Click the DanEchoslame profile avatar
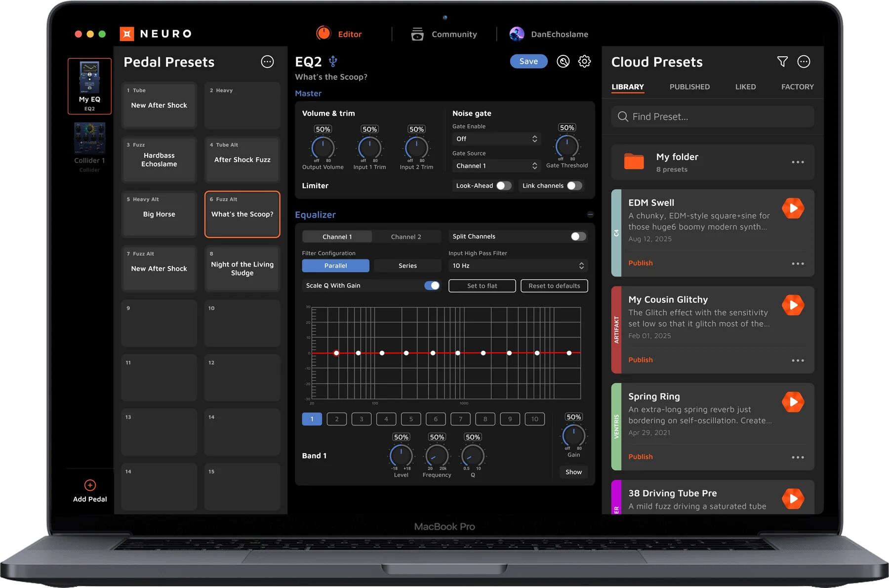Screen dimensions: 889x588 click(517, 34)
